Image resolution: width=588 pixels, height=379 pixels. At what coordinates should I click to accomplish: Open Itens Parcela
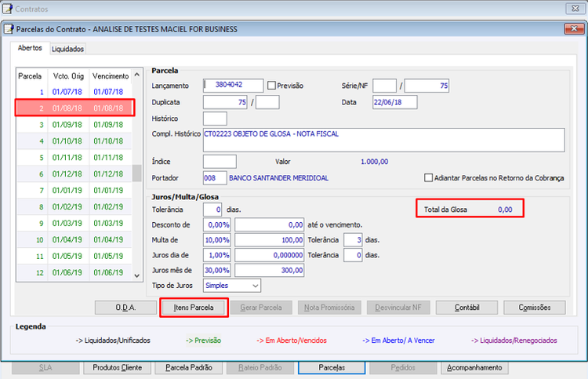194,308
